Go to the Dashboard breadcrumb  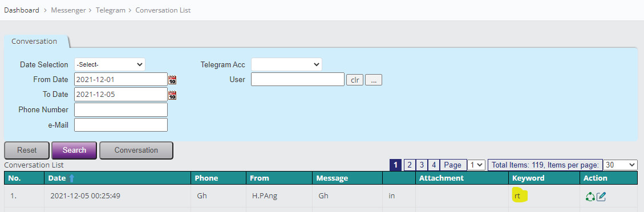pyautogui.click(x=22, y=10)
